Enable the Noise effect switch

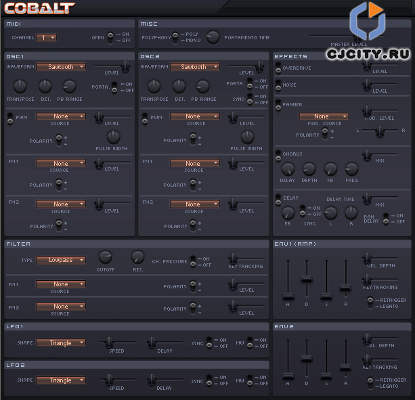pos(278,85)
